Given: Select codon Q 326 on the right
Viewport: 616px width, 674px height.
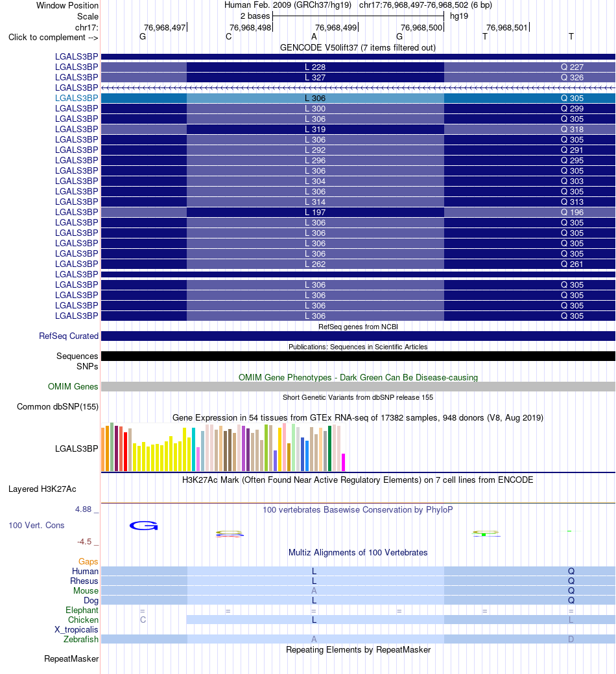Looking at the screenshot, I should coord(572,77).
